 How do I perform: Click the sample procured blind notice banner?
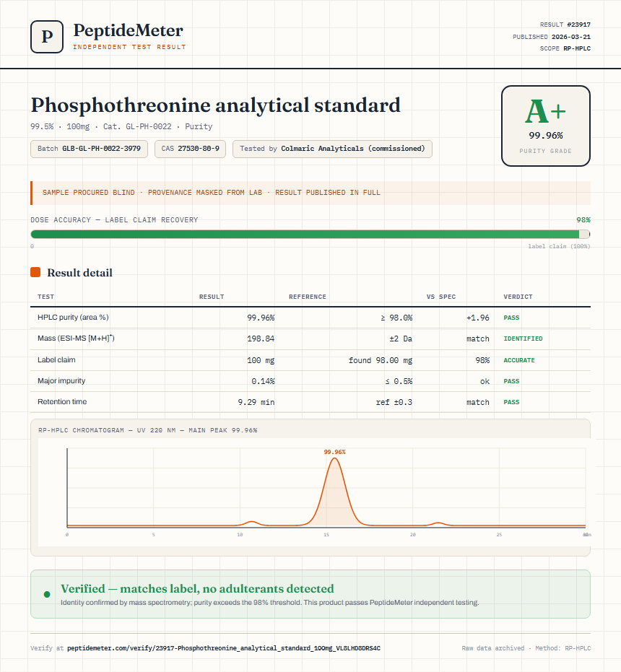[310, 193]
